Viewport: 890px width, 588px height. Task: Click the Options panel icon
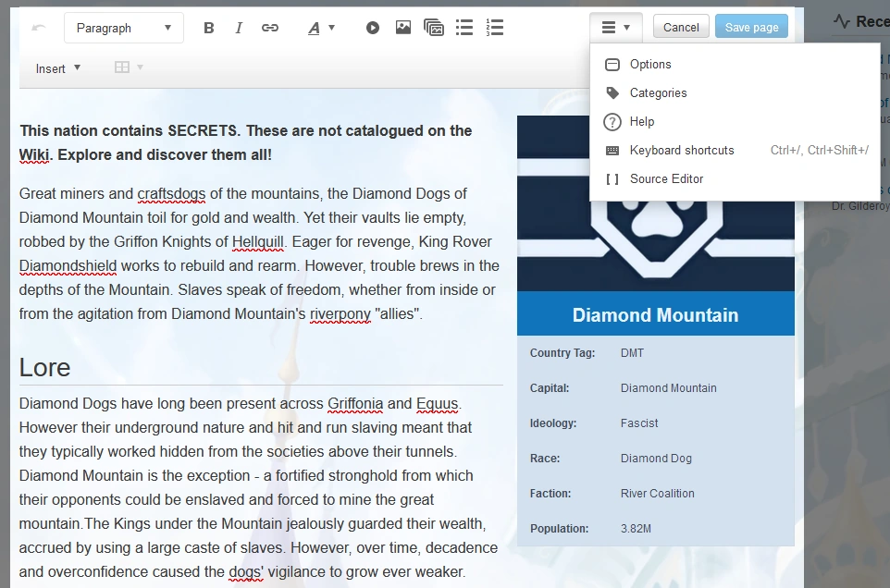pyautogui.click(x=612, y=65)
